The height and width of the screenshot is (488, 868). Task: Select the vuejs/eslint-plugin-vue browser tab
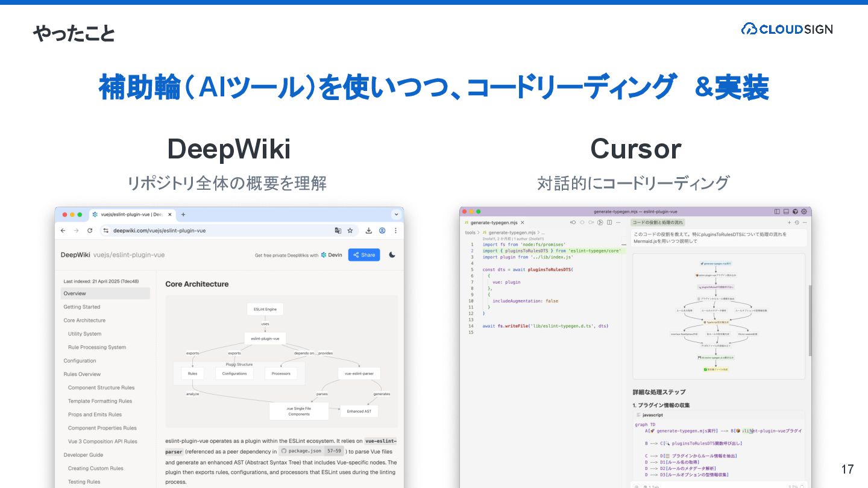(133, 214)
